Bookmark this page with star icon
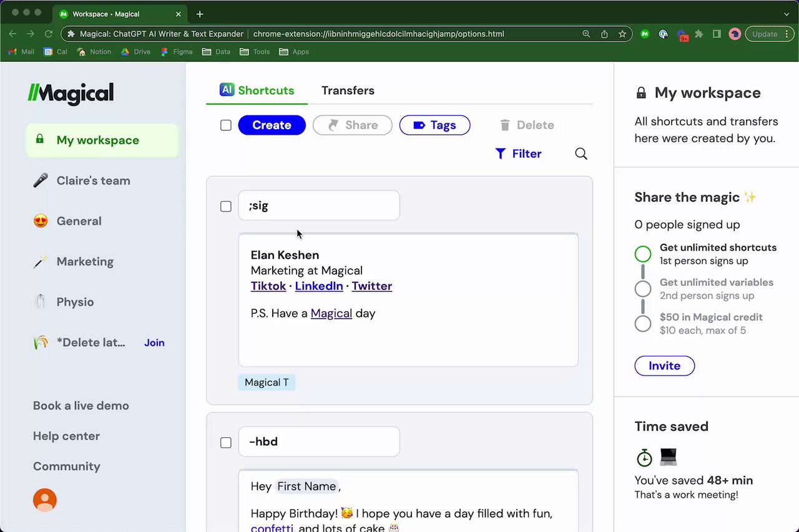This screenshot has height=532, width=799. coord(622,34)
